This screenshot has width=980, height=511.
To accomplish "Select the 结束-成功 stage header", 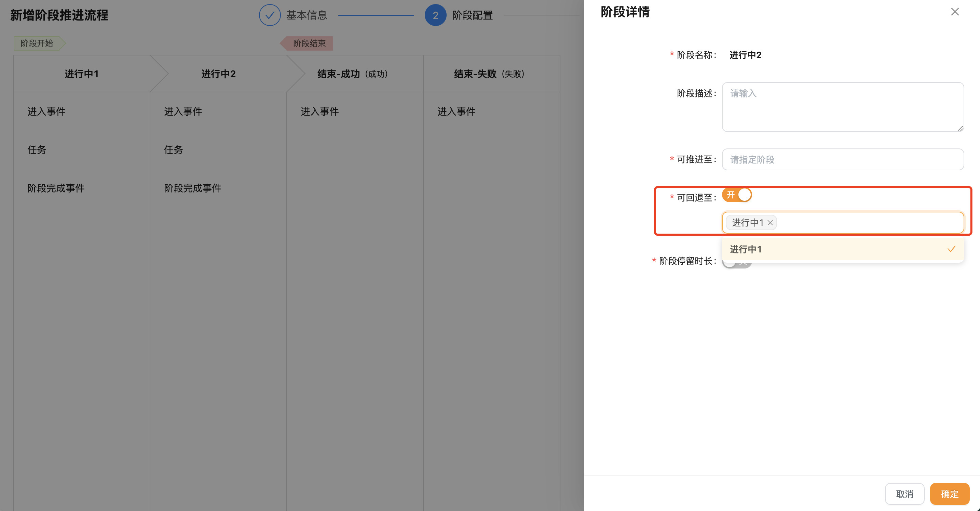I will (352, 74).
